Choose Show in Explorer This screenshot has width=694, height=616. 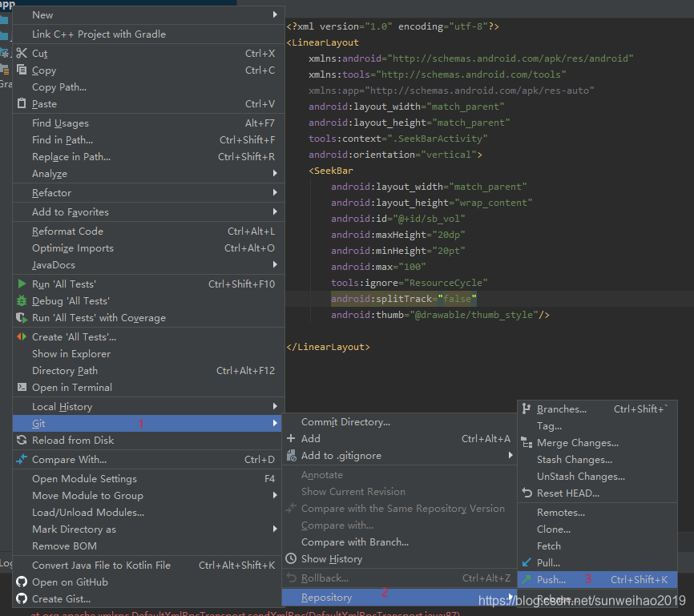148,353
